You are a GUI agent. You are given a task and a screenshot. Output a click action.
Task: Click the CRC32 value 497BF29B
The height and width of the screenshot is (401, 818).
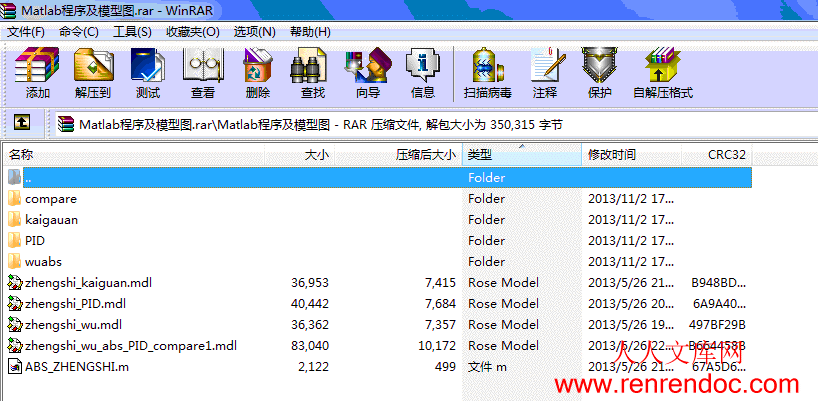coord(717,324)
